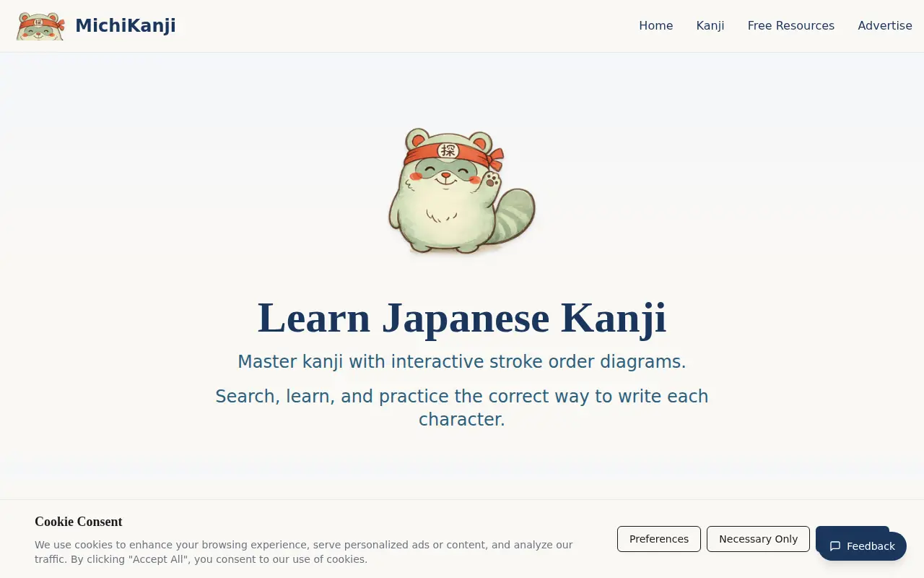Screen dimensions: 924x578
Task: Click the Learn Japanese Kanji heading
Action: click(x=462, y=318)
